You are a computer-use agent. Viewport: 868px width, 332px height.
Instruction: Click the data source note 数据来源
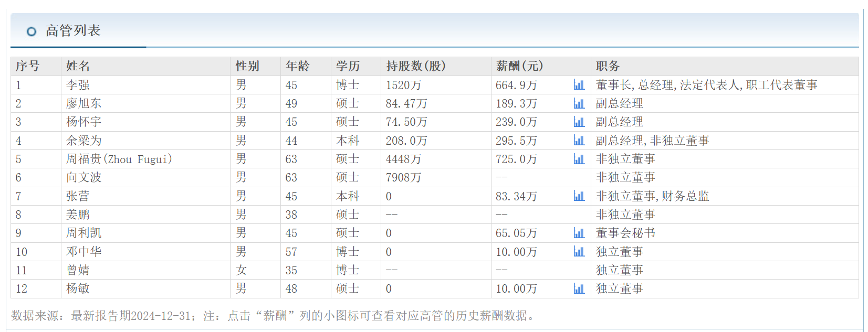pyautogui.click(x=274, y=316)
